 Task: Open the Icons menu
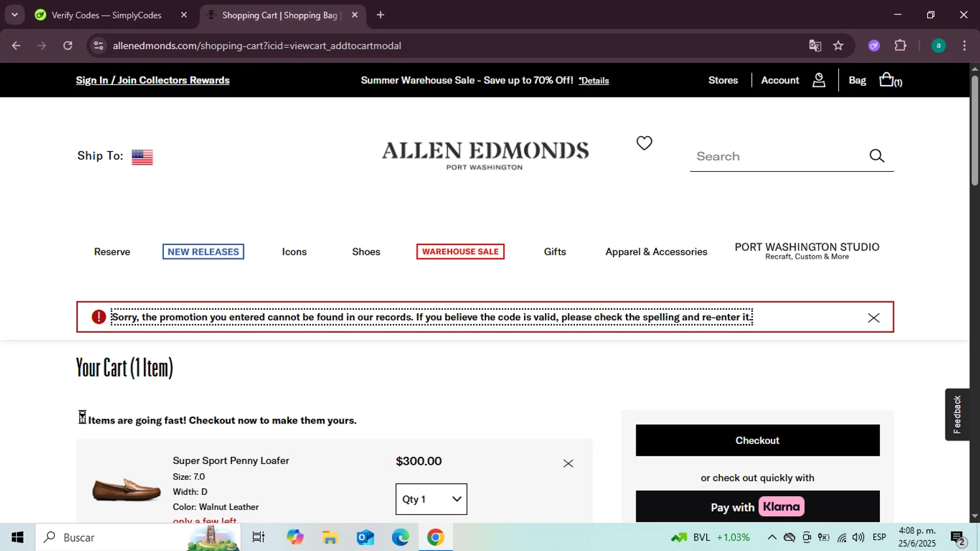pos(294,252)
